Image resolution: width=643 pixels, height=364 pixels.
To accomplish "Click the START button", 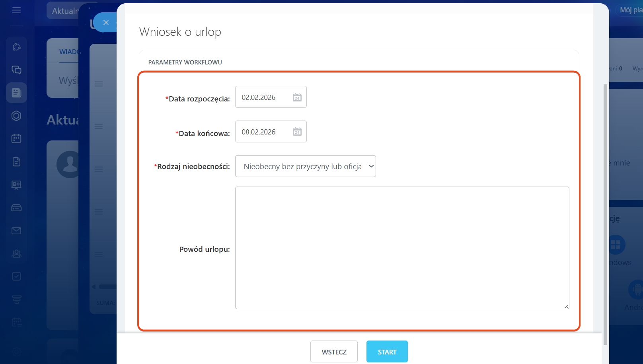I will 387,352.
